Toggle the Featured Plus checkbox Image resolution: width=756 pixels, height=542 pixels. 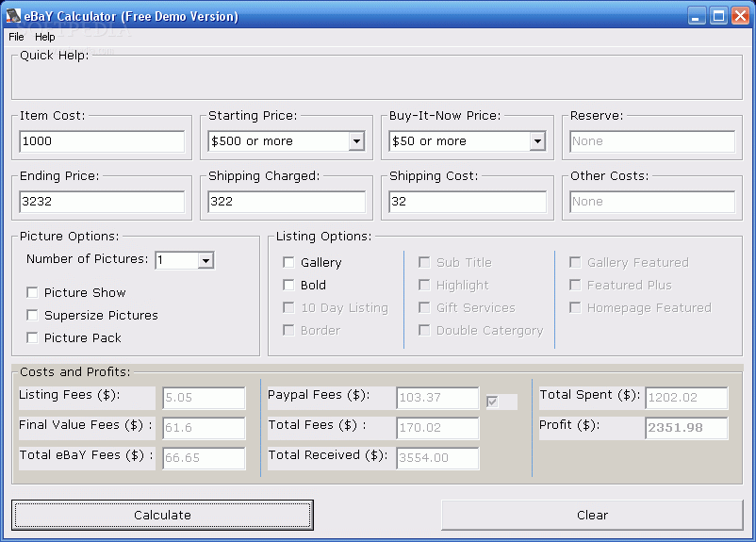click(575, 285)
